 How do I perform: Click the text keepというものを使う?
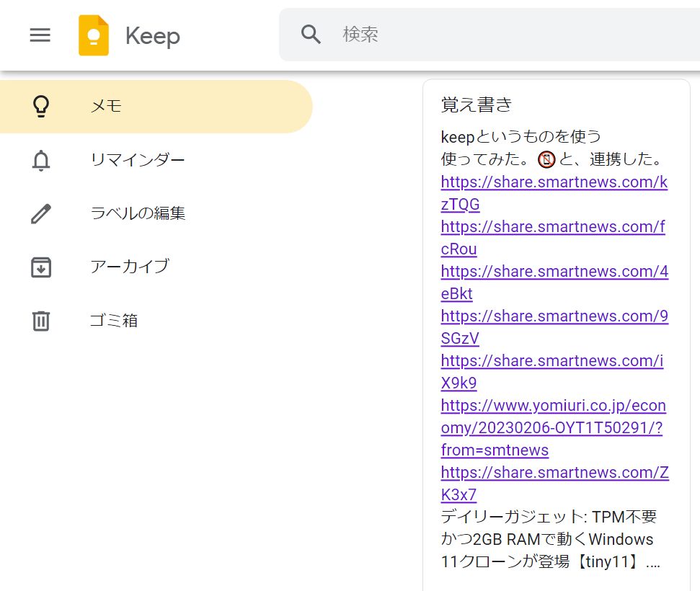520,137
